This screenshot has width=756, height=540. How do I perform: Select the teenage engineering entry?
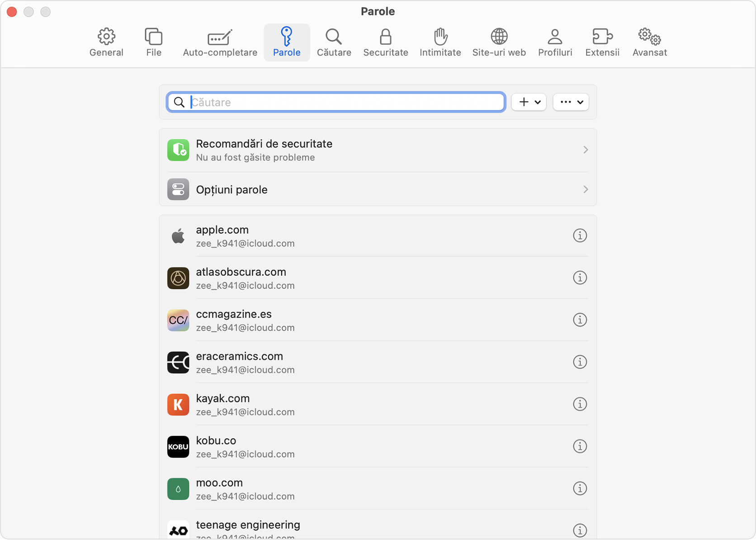click(x=378, y=525)
